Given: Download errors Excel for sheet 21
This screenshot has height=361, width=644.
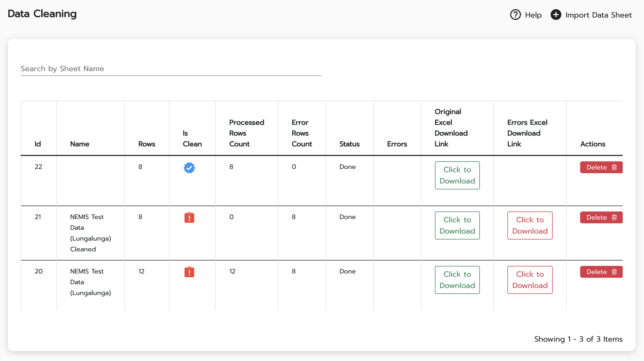Looking at the screenshot, I should pyautogui.click(x=530, y=225).
